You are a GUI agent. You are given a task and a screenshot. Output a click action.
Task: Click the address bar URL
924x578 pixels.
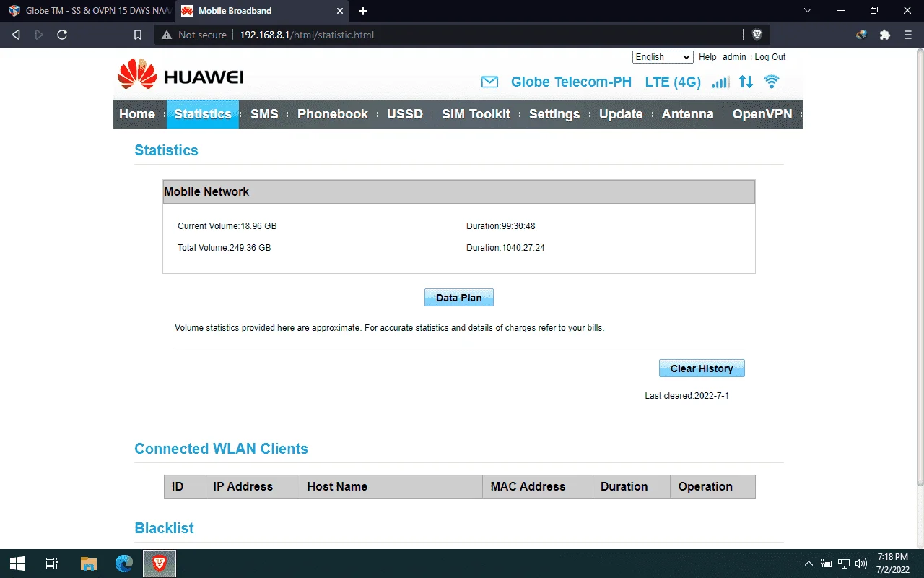(307, 35)
